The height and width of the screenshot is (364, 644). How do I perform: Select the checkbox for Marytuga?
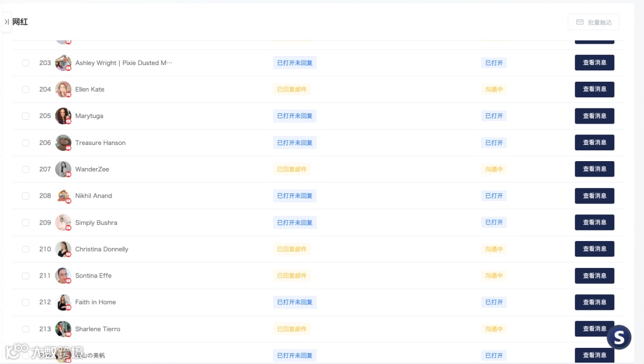tap(26, 116)
